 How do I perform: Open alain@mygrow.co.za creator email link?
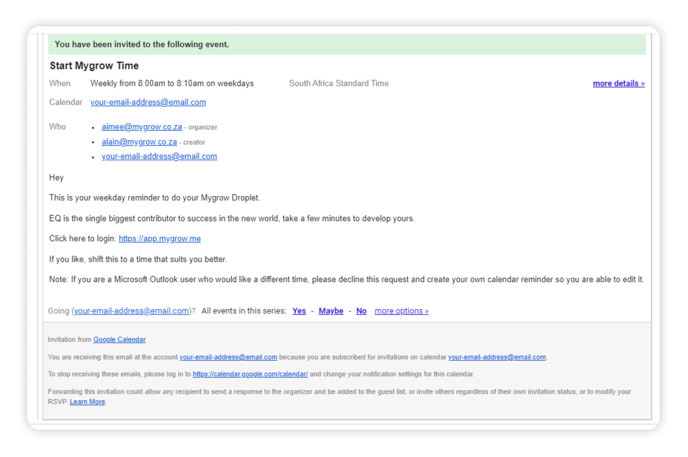[139, 142]
